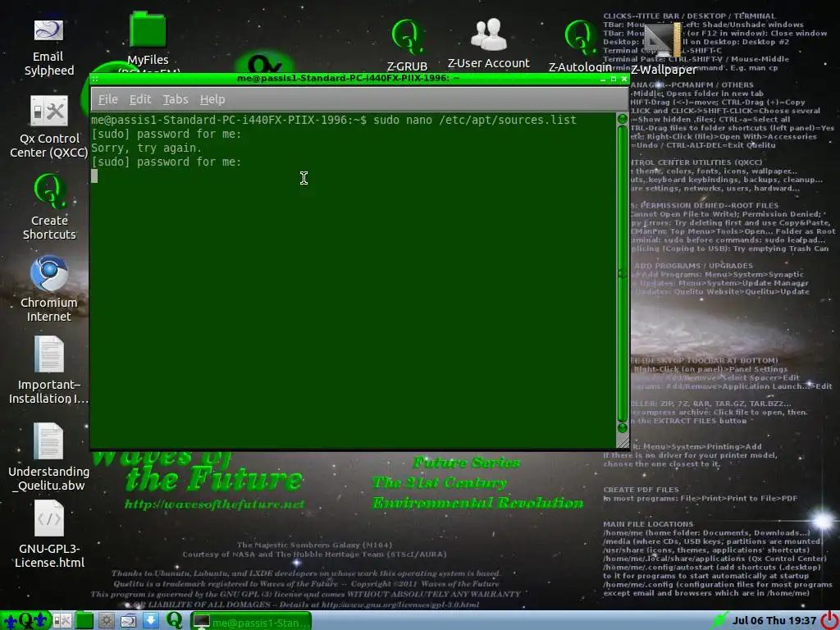Click the gear settings icon in the panel
Screen dimensions: 840x630
click(106, 621)
